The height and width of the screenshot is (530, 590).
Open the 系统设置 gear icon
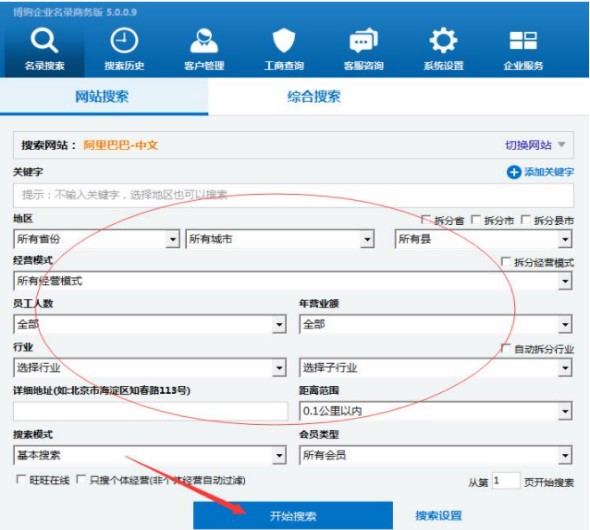coord(443,40)
